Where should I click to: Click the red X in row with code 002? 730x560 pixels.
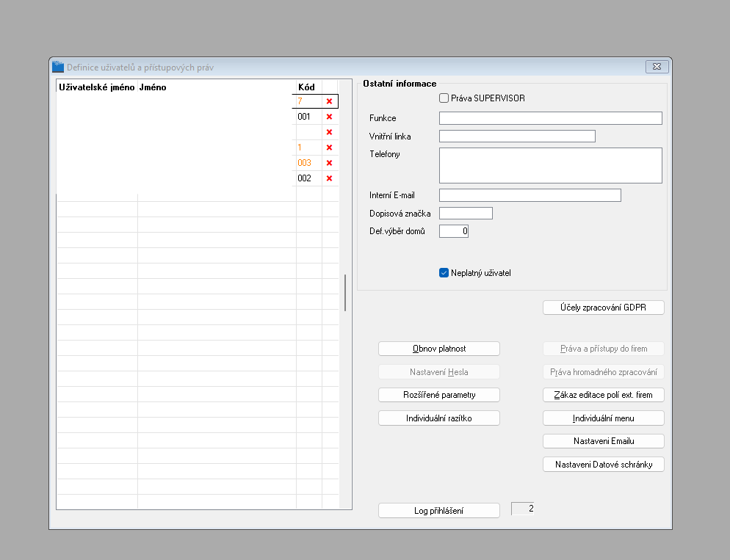point(329,178)
